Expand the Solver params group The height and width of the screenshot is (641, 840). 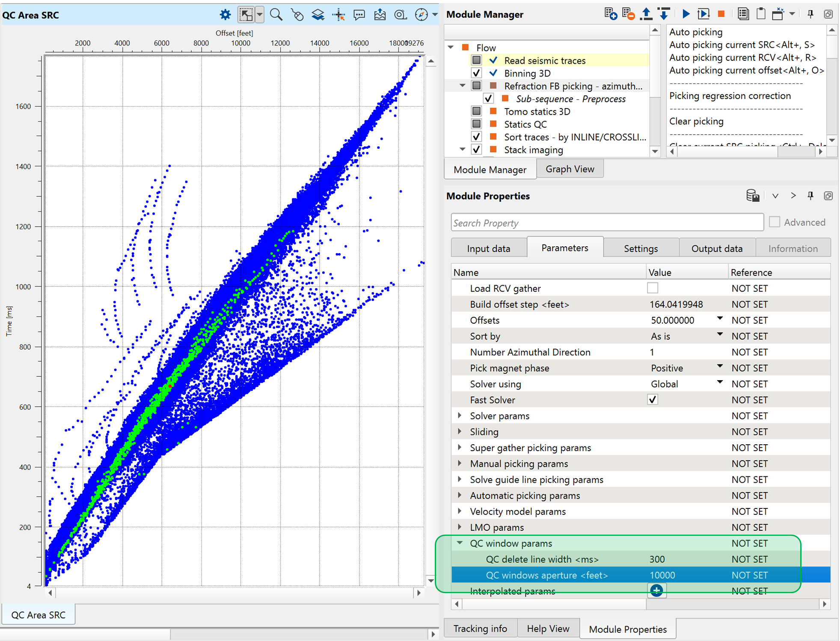tap(460, 416)
